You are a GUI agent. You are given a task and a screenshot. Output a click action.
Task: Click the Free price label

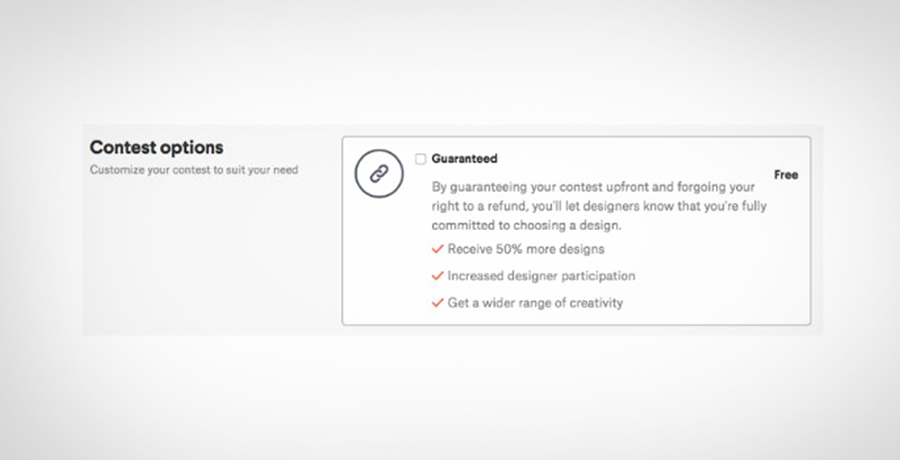point(786,175)
